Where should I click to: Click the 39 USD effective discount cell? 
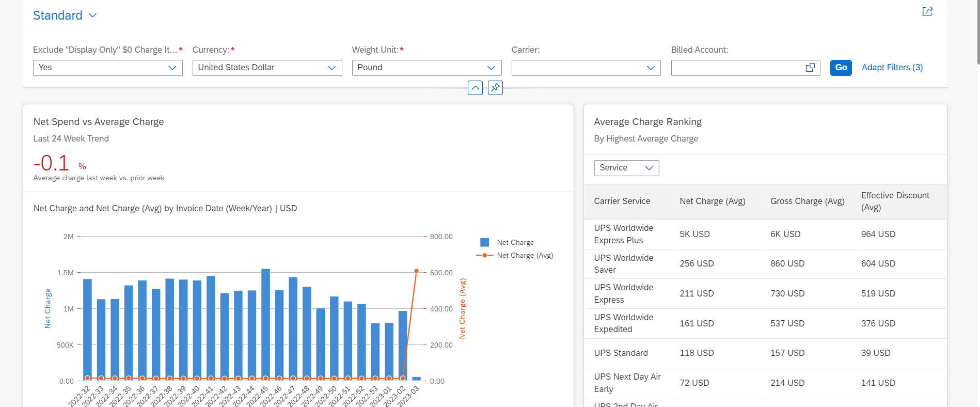(876, 353)
